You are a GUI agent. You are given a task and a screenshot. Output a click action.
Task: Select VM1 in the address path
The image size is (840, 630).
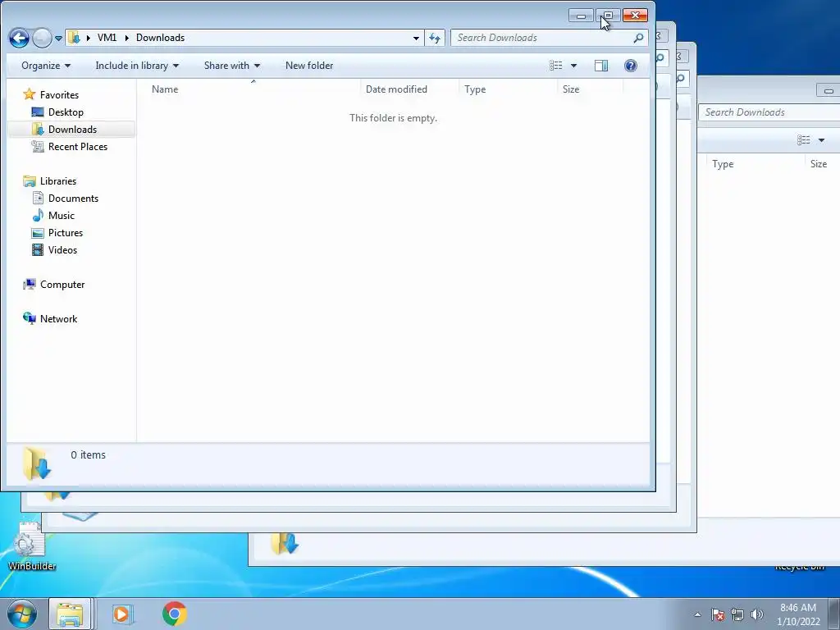(x=107, y=38)
